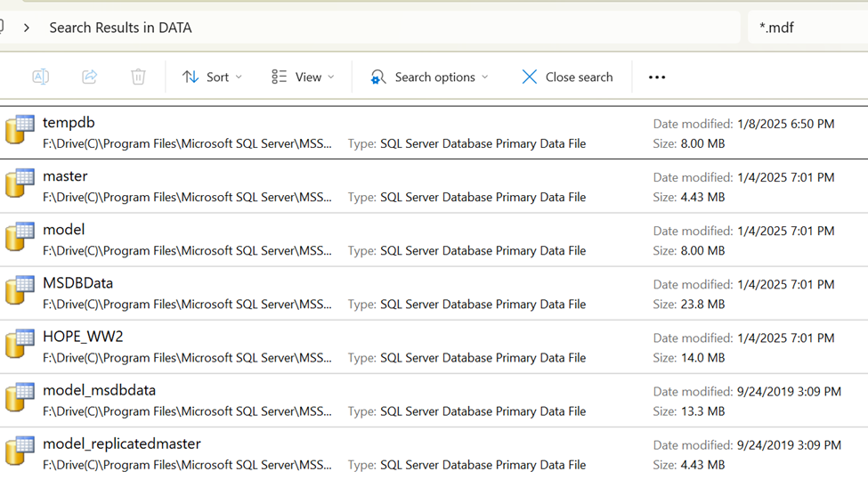This screenshot has width=868, height=488.
Task: Select the model file name
Action: [x=64, y=230]
